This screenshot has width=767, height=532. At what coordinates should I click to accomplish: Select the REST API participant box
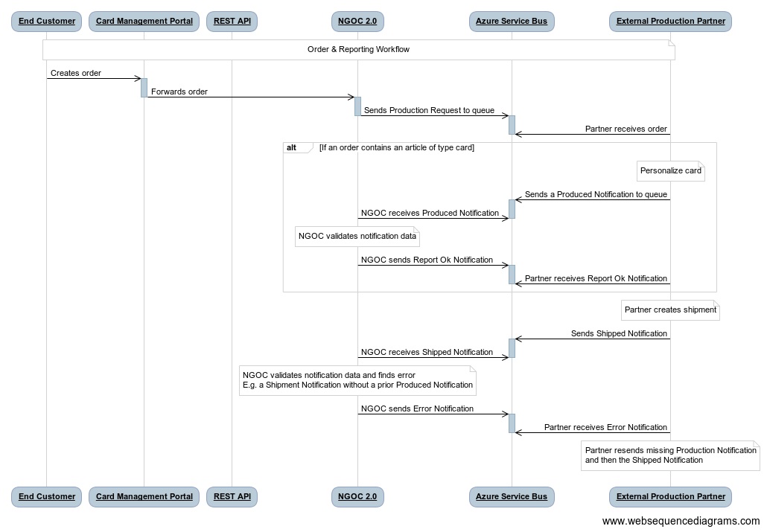231,21
